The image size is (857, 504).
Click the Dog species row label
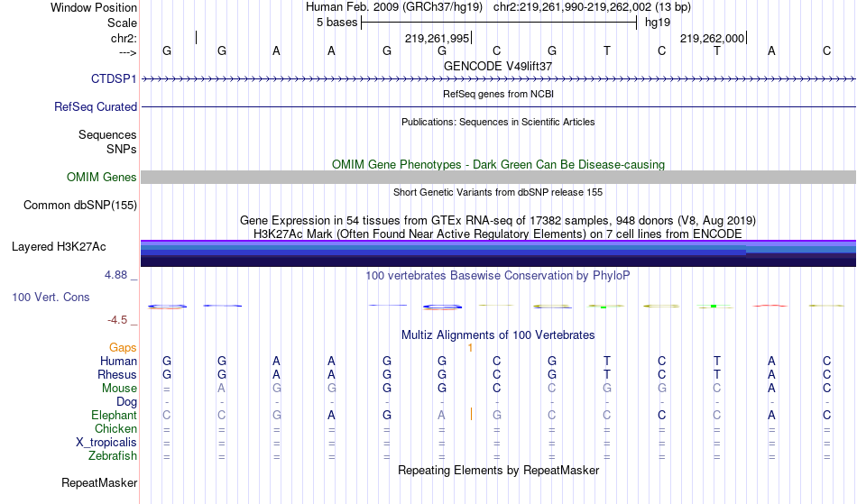click(x=127, y=402)
